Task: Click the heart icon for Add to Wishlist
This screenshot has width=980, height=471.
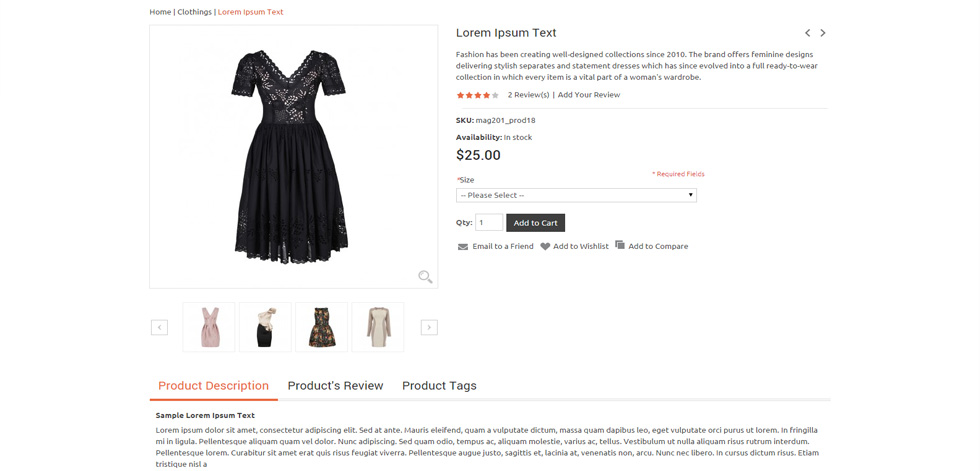Action: [x=545, y=247]
